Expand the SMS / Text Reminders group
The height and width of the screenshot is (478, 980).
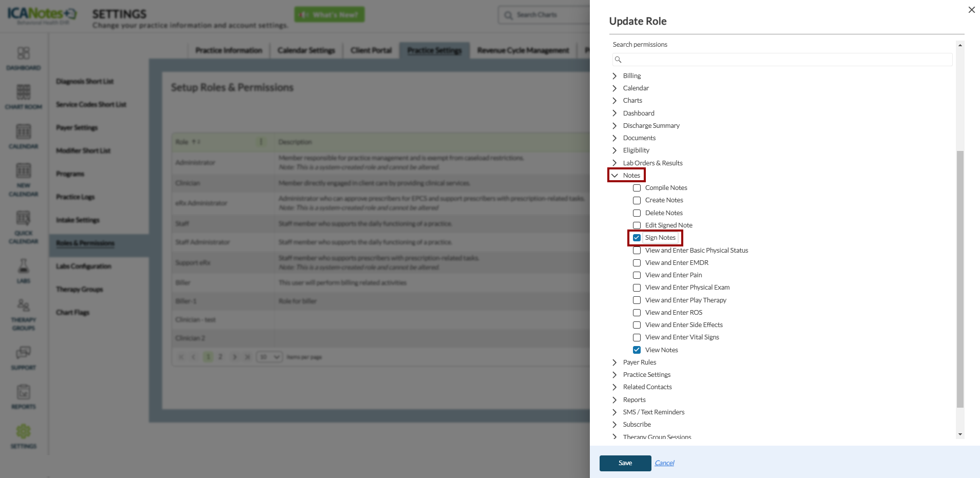(x=614, y=412)
